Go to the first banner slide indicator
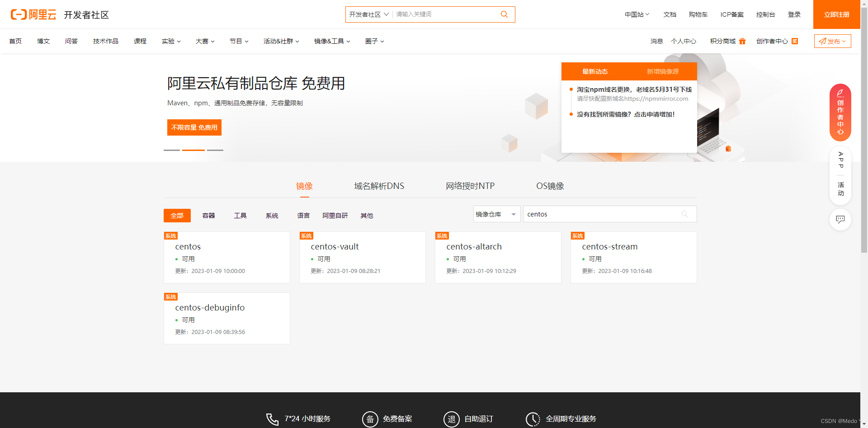This screenshot has width=868, height=428. [x=172, y=150]
